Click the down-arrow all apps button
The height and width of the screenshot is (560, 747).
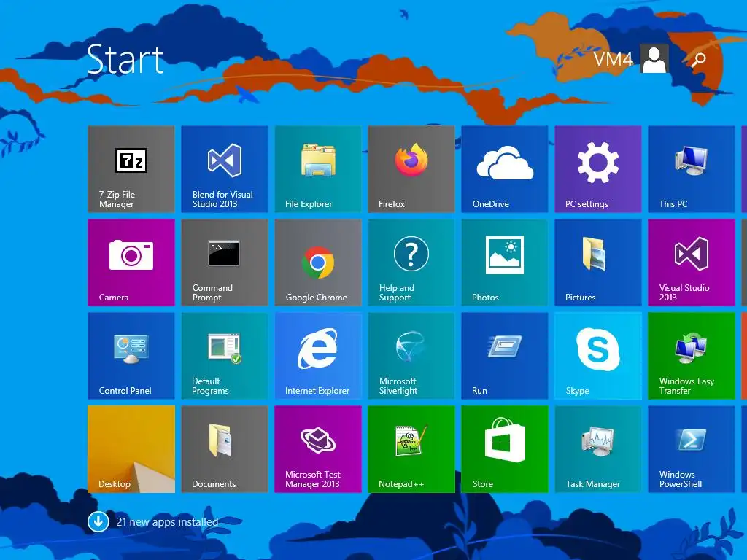click(x=98, y=522)
